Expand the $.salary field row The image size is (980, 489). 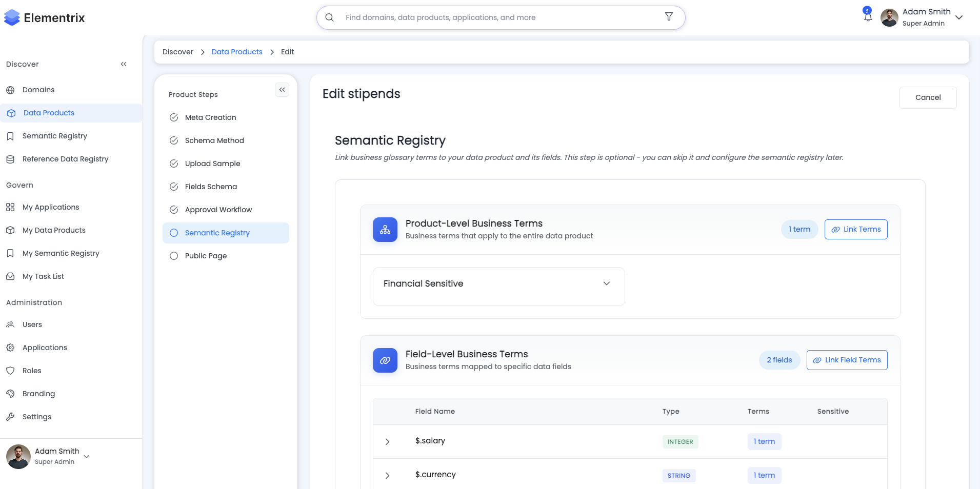pos(387,441)
